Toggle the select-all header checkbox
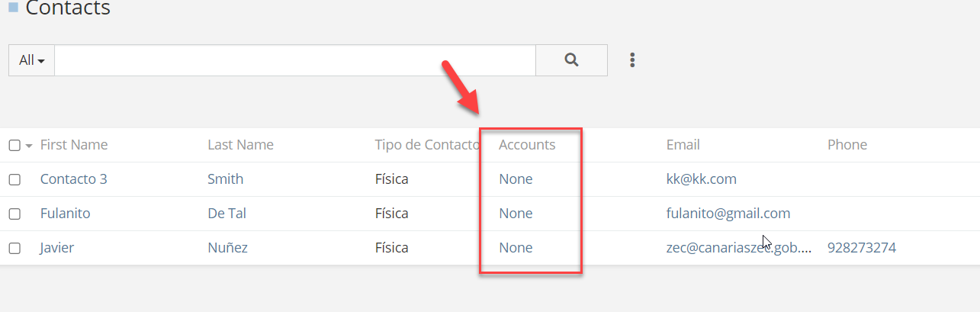This screenshot has width=980, height=312. 14,145
